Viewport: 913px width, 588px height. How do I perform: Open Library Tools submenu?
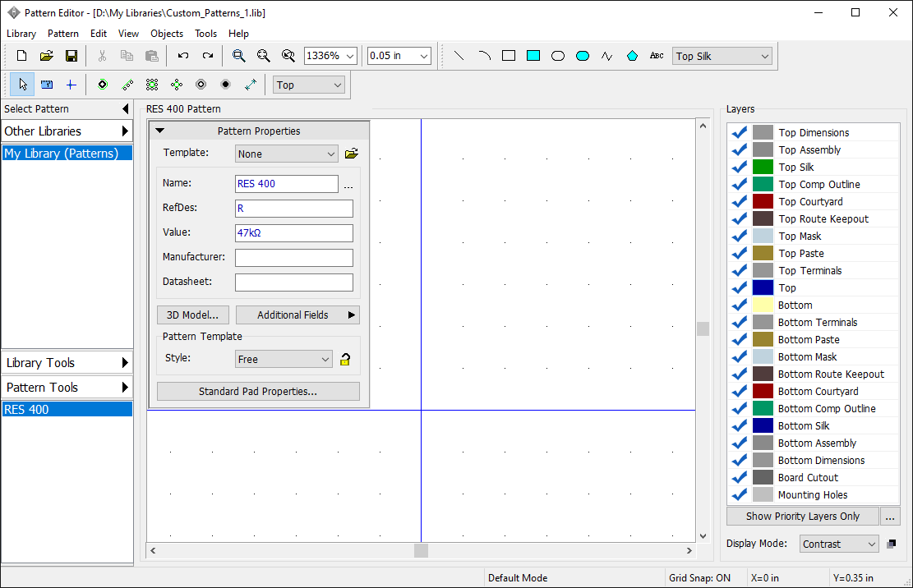[67, 362]
